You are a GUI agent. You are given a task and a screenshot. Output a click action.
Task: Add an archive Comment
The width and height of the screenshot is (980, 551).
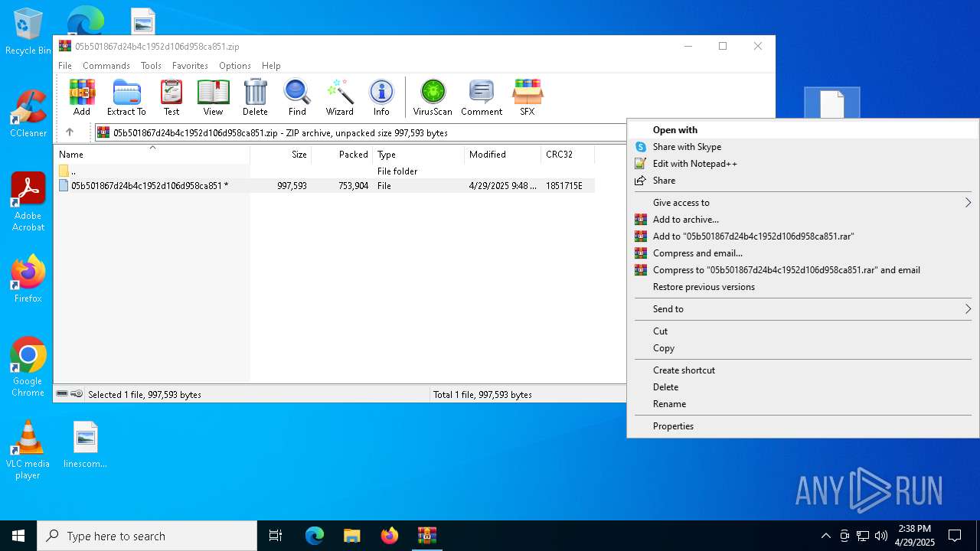tap(482, 97)
